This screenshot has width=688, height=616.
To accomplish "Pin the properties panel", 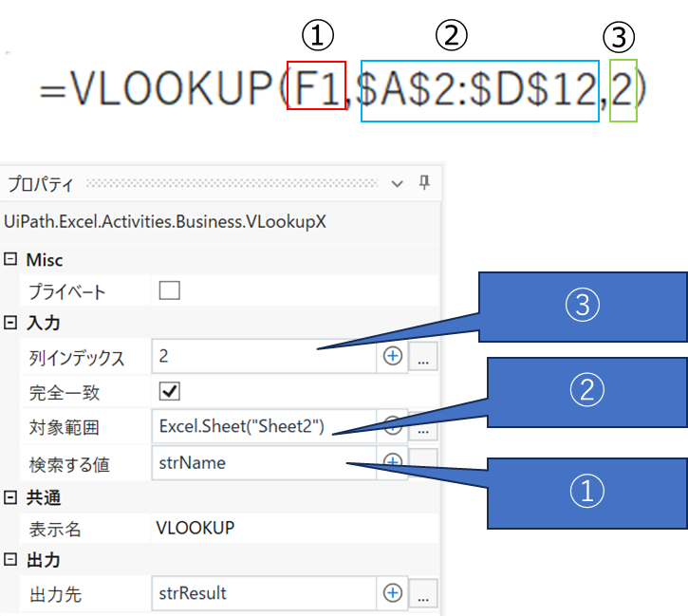I will tap(424, 182).
